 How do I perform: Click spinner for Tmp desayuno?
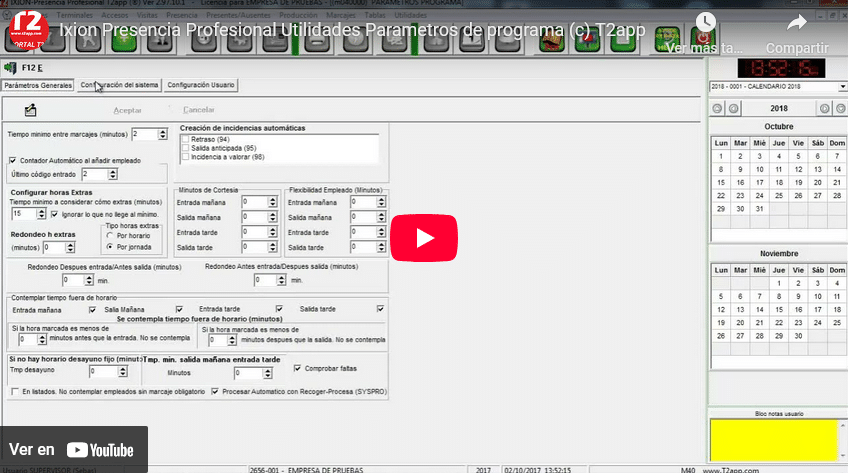point(123,371)
